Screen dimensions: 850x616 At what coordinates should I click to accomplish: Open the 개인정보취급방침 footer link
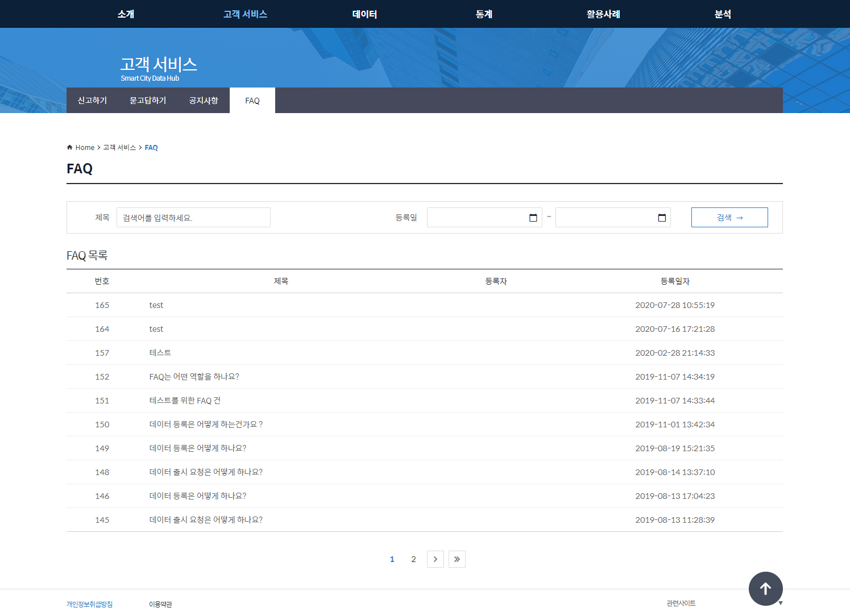pyautogui.click(x=89, y=604)
